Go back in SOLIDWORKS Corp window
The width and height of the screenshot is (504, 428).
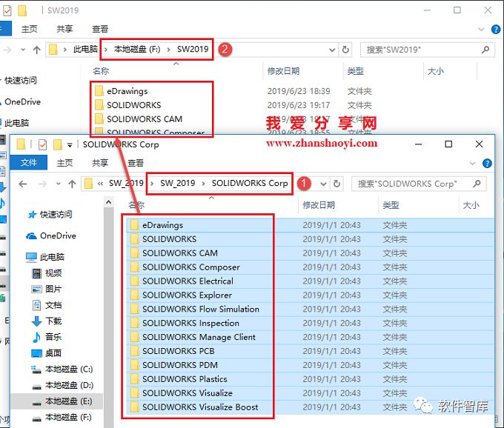[x=22, y=184]
